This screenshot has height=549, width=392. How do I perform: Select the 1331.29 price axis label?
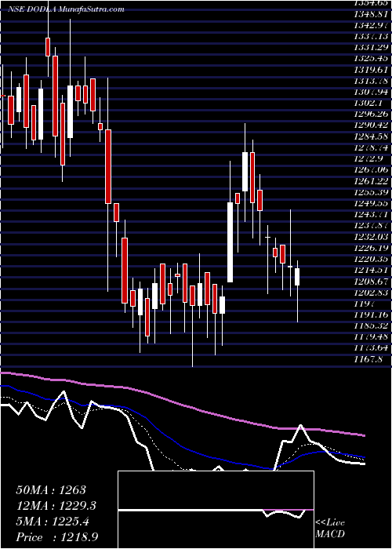372,49
